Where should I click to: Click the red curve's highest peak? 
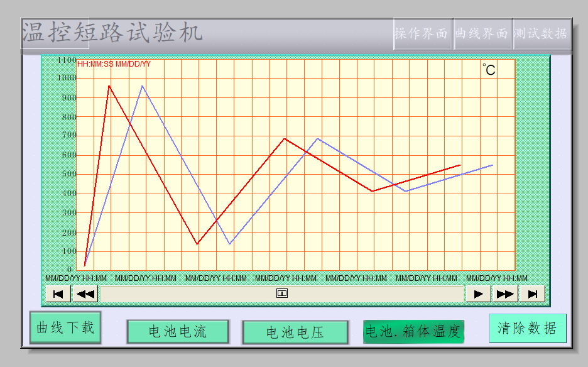pyautogui.click(x=109, y=86)
